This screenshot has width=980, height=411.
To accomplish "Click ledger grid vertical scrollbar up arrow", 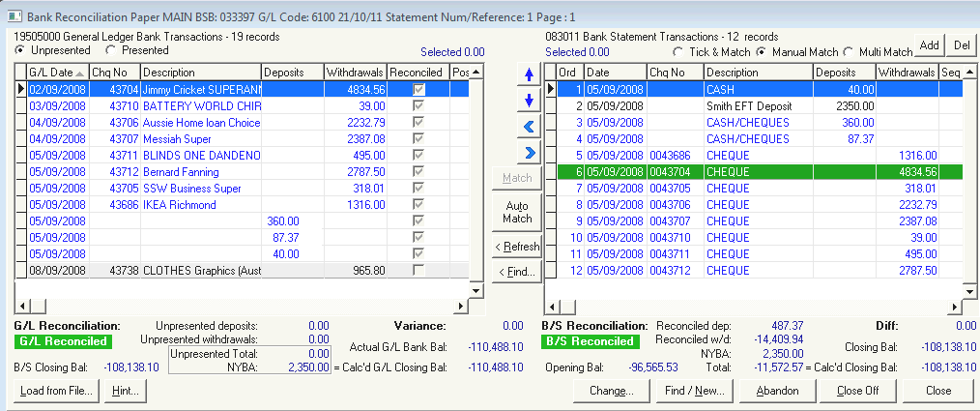I will click(x=476, y=73).
